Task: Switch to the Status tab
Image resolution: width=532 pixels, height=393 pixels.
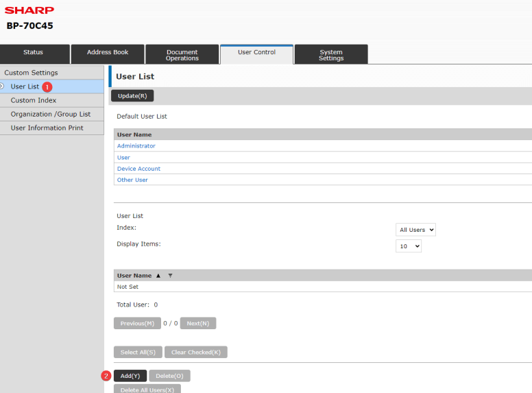Action: (x=34, y=53)
